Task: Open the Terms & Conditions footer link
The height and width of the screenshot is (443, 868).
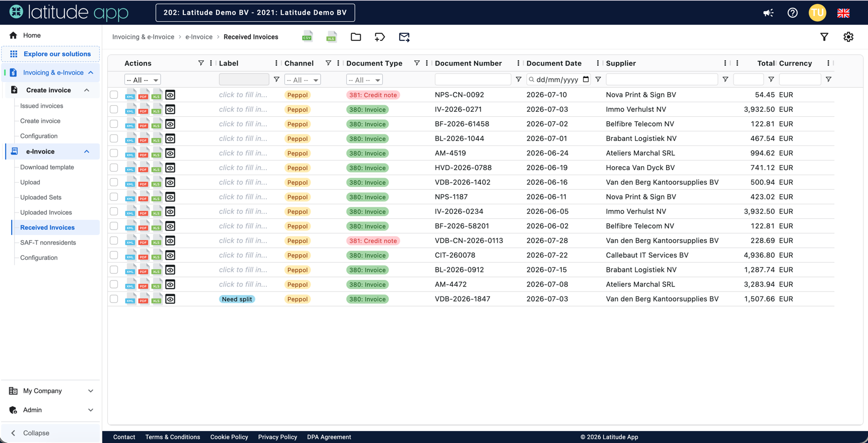Action: point(173,437)
